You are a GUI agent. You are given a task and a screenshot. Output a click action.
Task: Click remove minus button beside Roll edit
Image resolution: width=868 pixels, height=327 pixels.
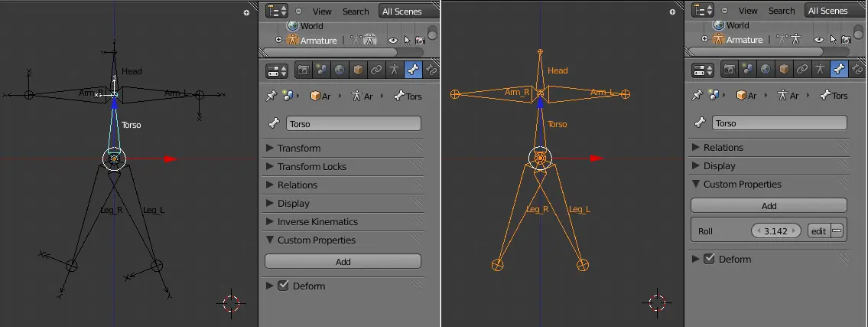click(x=837, y=231)
